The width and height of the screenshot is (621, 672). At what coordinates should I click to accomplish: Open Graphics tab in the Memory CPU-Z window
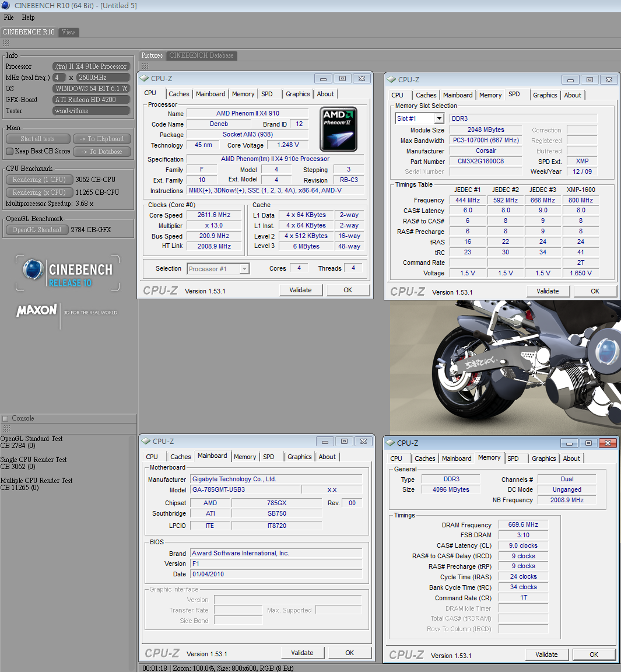point(544,459)
